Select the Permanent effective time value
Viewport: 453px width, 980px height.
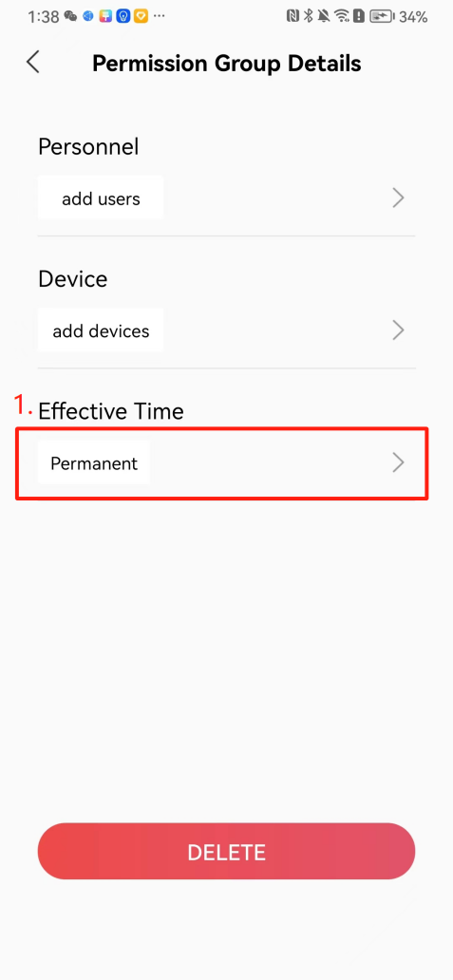94,462
